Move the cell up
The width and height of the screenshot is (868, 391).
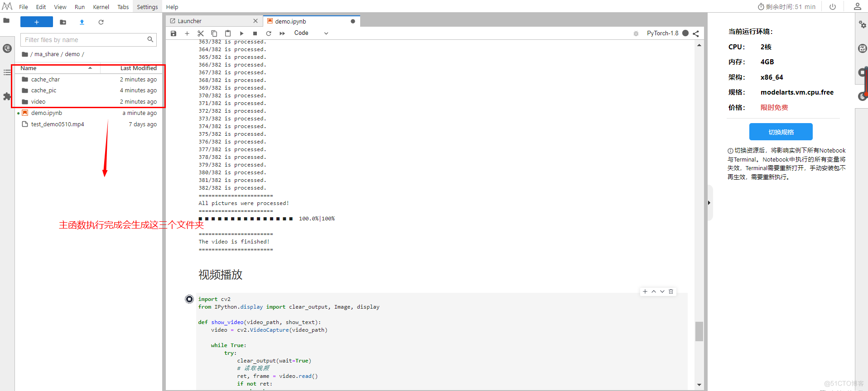pyautogui.click(x=654, y=291)
